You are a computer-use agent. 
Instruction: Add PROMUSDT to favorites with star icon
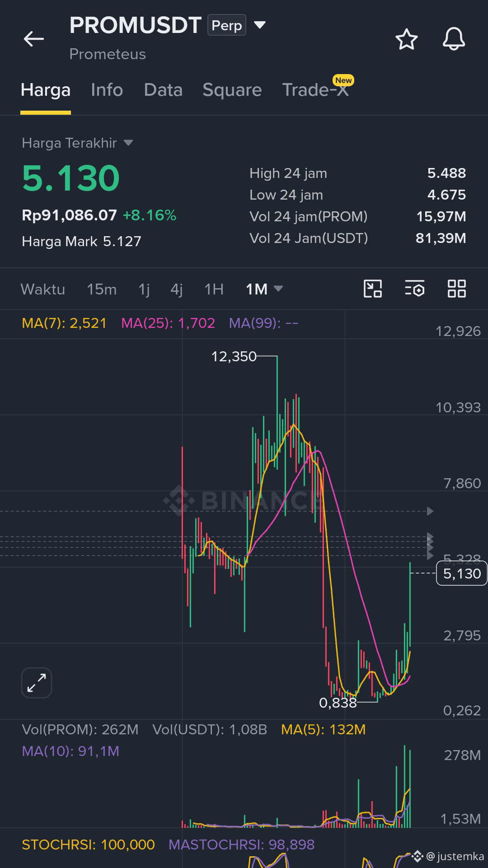pyautogui.click(x=406, y=39)
